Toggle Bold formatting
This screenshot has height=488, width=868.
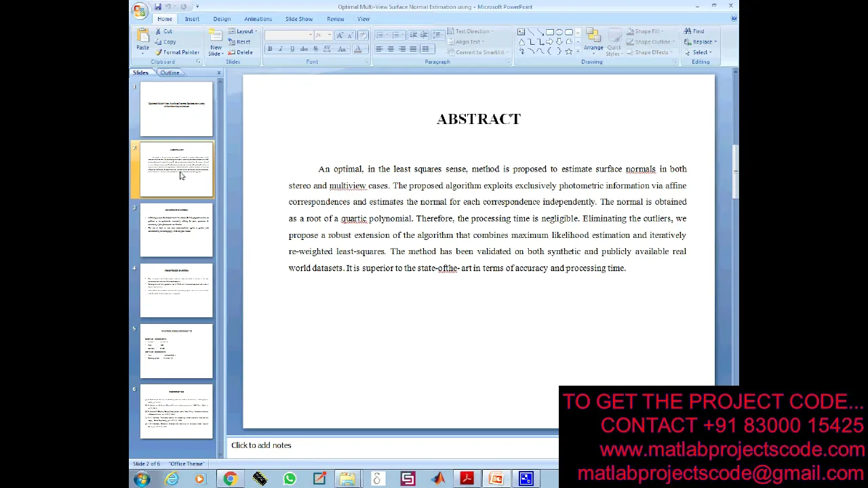click(270, 49)
